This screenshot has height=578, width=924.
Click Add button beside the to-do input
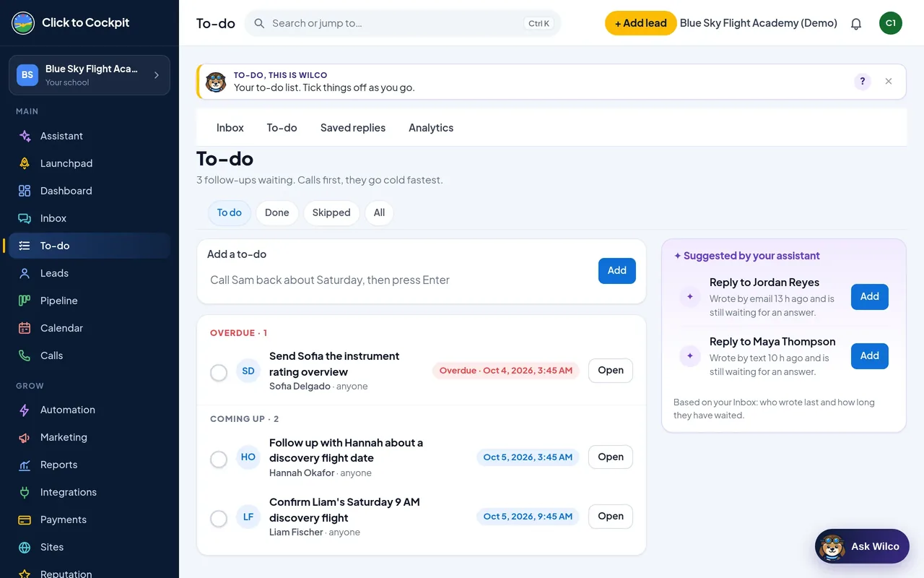(x=617, y=270)
